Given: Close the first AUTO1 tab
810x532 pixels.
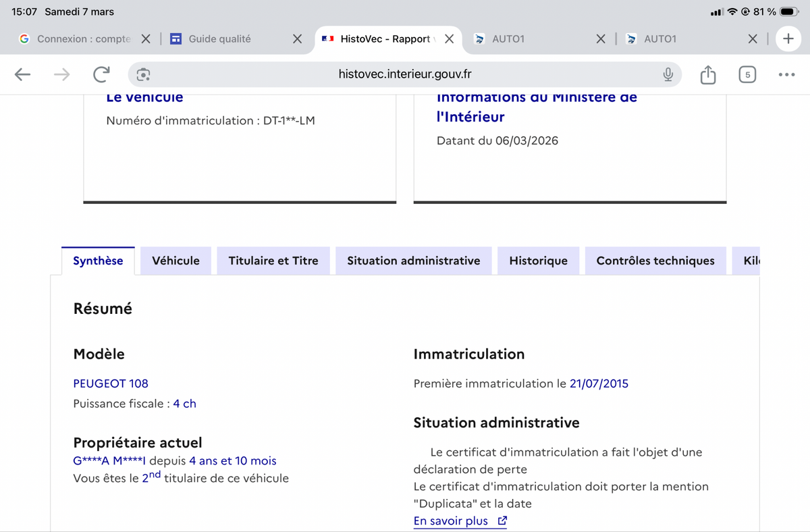Looking at the screenshot, I should pos(601,39).
